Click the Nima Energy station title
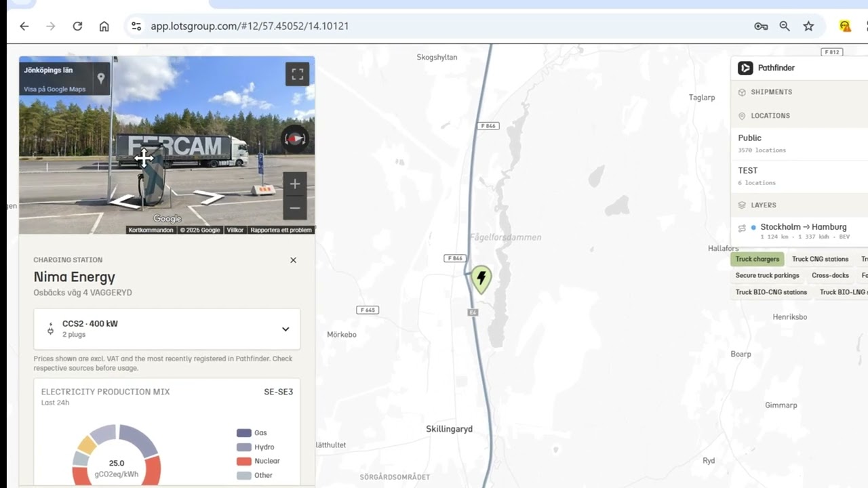 tap(75, 277)
